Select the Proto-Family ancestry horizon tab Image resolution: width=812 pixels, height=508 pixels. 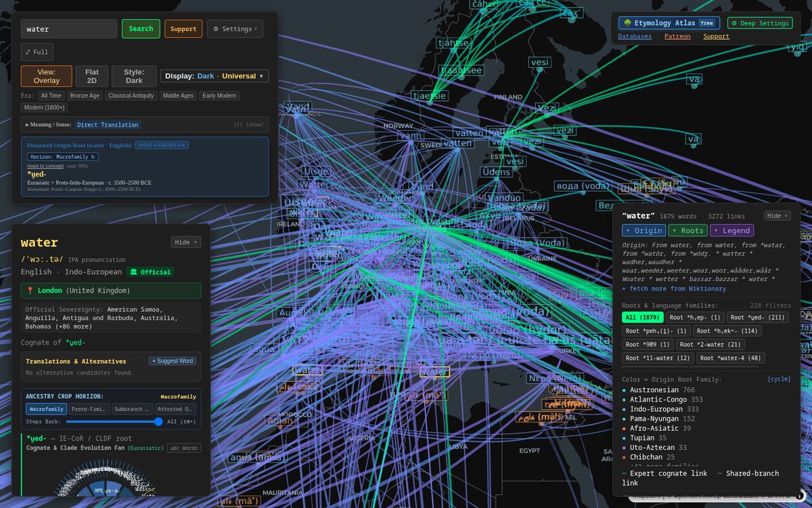[x=89, y=409]
